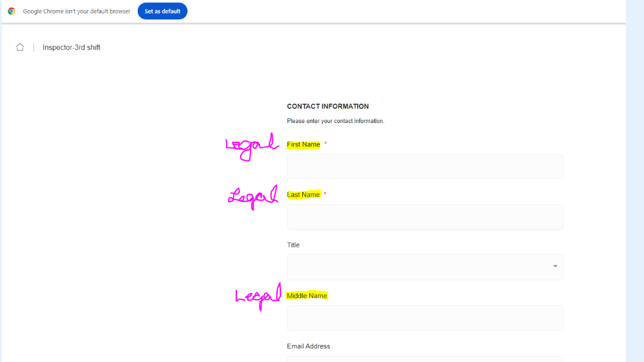Click inside the Middle Name input box
This screenshot has height=362, width=644.
pos(425,318)
